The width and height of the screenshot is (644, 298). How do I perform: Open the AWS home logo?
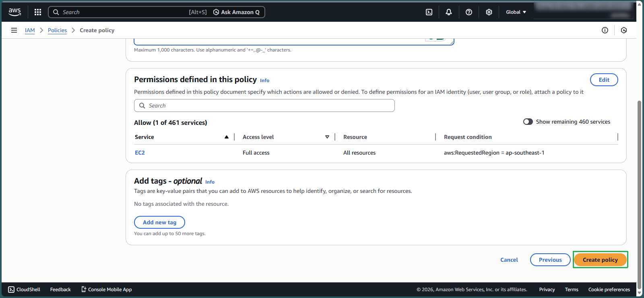coord(14,12)
